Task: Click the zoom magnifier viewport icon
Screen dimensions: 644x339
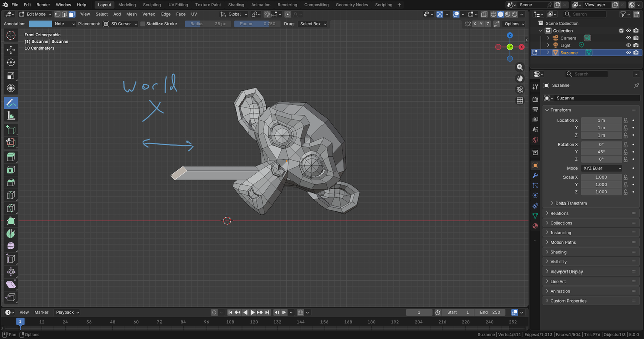Action: coord(520,67)
